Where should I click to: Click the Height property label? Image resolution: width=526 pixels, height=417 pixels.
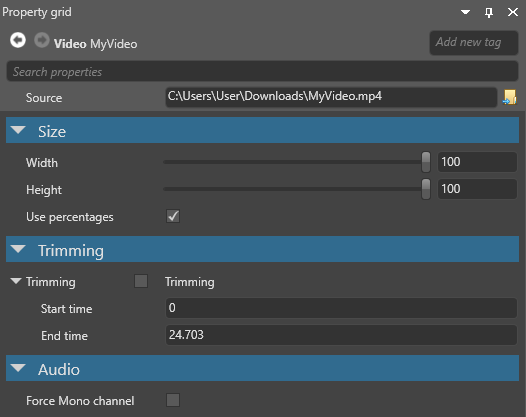click(44, 190)
